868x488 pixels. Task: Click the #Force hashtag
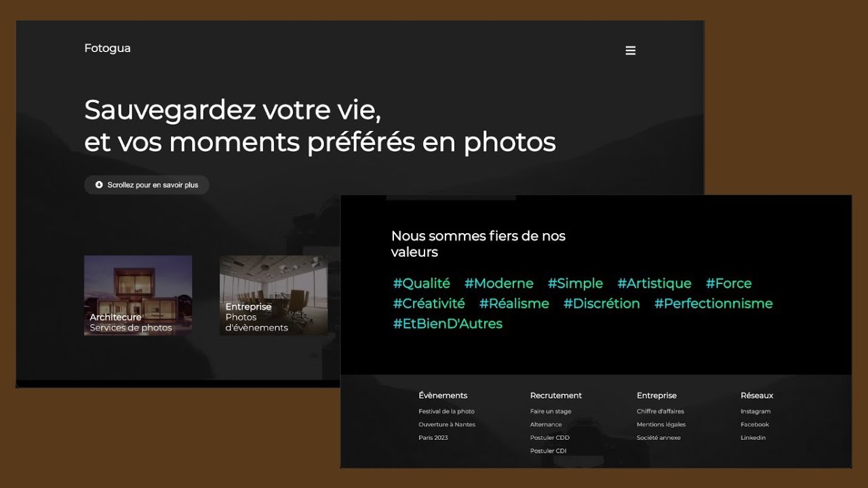(x=729, y=283)
